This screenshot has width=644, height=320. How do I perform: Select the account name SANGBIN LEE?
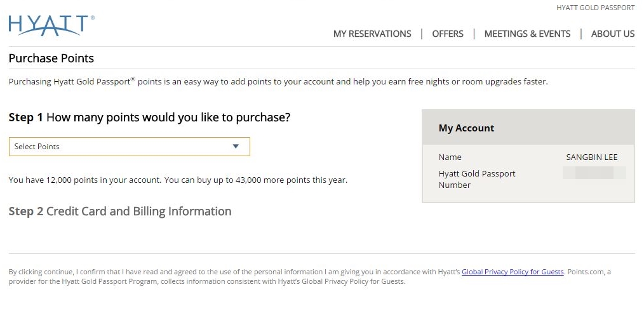tap(592, 157)
